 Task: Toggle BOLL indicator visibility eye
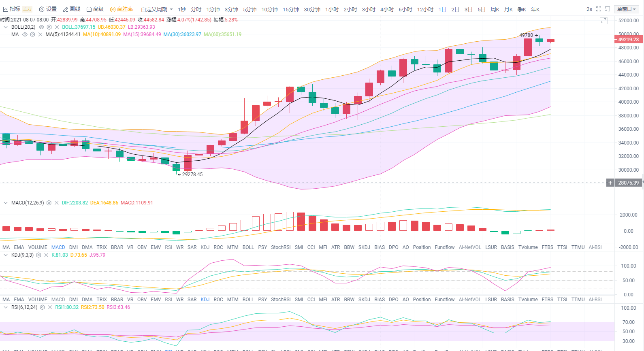41,27
